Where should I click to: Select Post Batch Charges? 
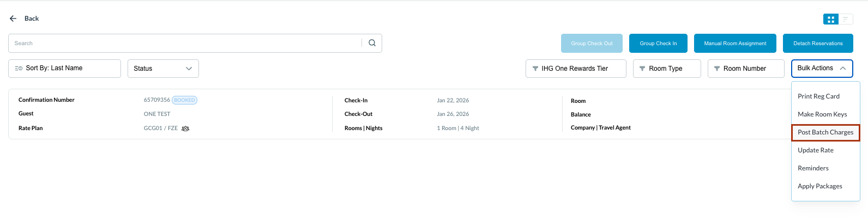[x=825, y=132]
